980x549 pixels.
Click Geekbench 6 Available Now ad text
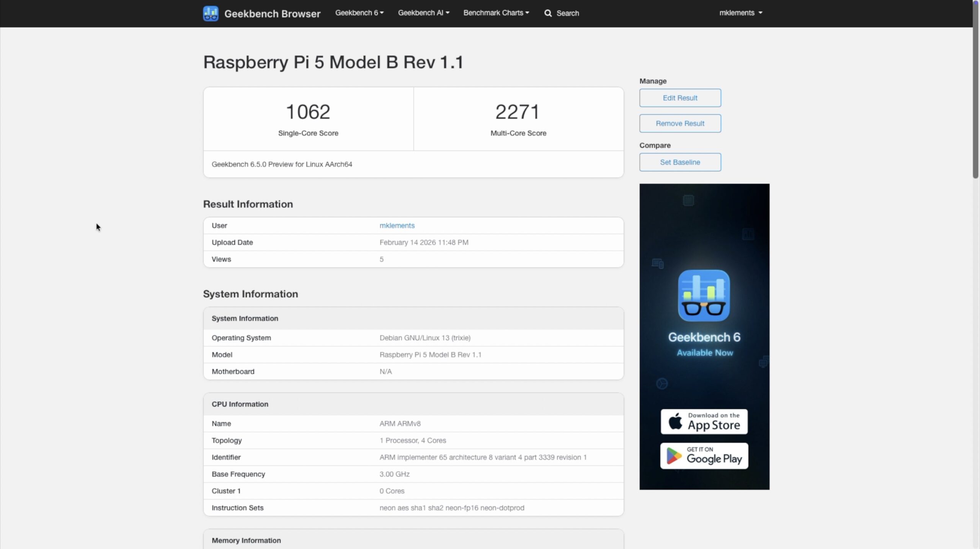[704, 344]
